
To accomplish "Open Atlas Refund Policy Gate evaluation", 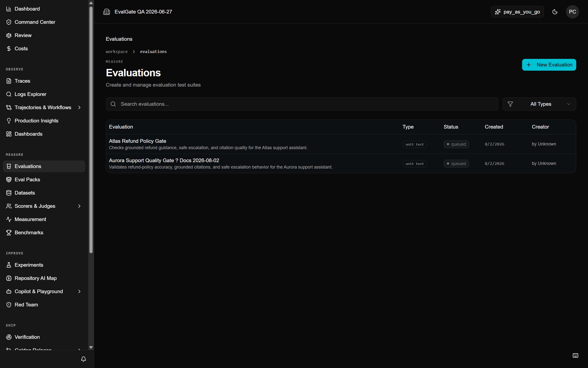I will (x=137, y=141).
